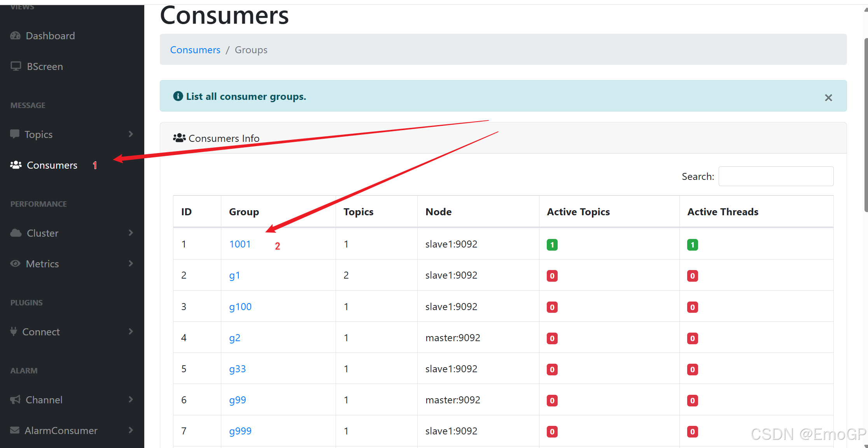
Task: Click the Consumers people icon in sidebar
Action: coord(16,165)
